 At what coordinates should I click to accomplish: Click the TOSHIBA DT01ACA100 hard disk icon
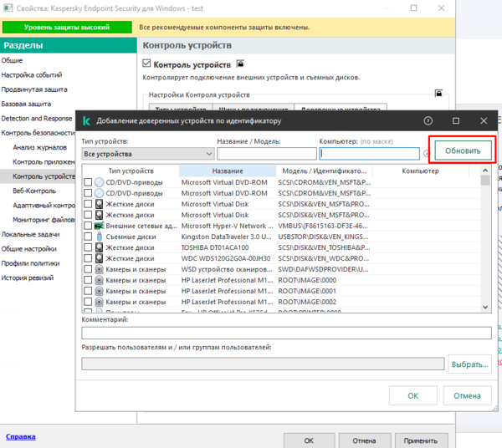[x=99, y=247]
